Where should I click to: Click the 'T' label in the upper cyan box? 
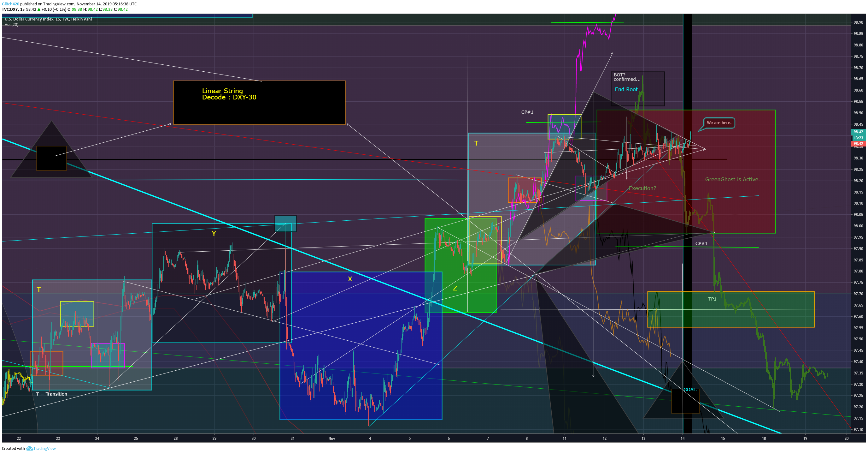coord(476,143)
